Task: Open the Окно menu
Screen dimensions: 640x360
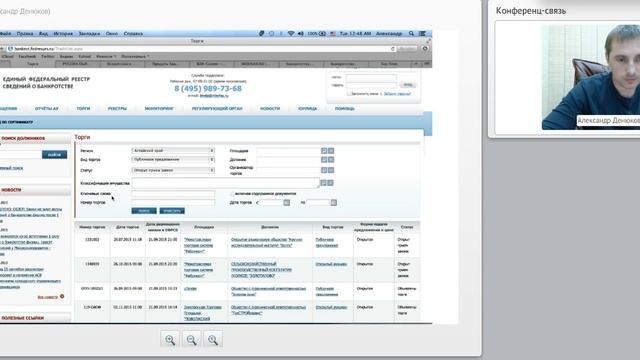Action: point(112,33)
